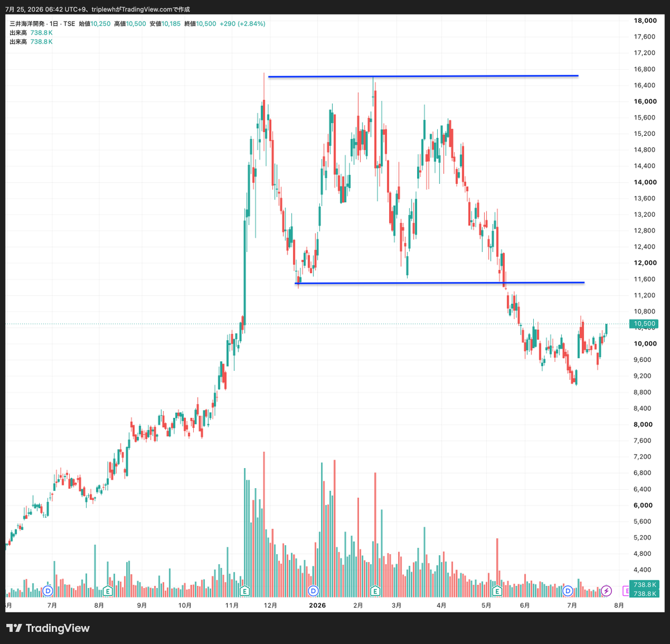Click the 2026 year label on time axis
Image resolution: width=670 pixels, height=644 pixels.
coord(317,605)
